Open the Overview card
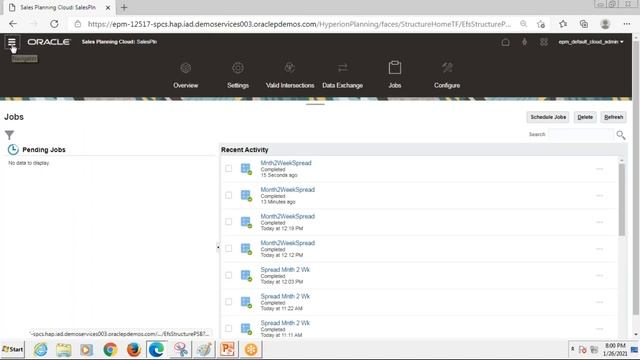The image size is (640, 360). click(186, 76)
